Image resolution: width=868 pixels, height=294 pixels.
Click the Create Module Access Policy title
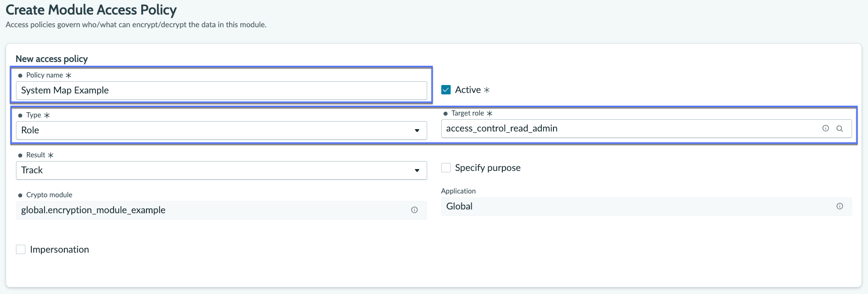click(91, 10)
